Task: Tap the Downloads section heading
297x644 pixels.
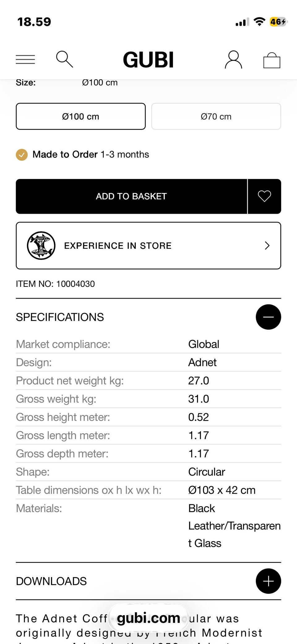Action: 51,581
